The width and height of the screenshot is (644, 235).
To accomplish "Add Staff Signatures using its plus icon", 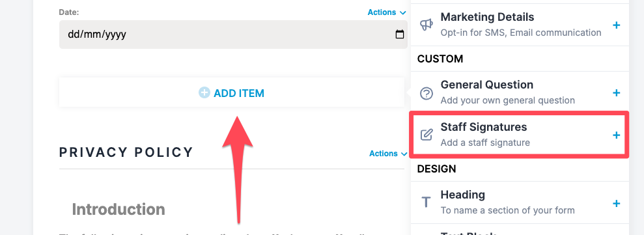I will [x=616, y=135].
